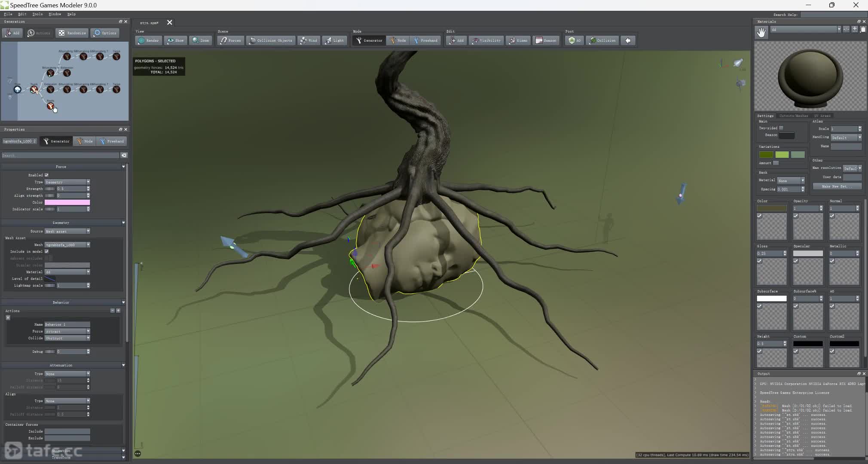Toggle the Forces scene button
Viewport: 868px width, 464px height.
[x=231, y=40]
